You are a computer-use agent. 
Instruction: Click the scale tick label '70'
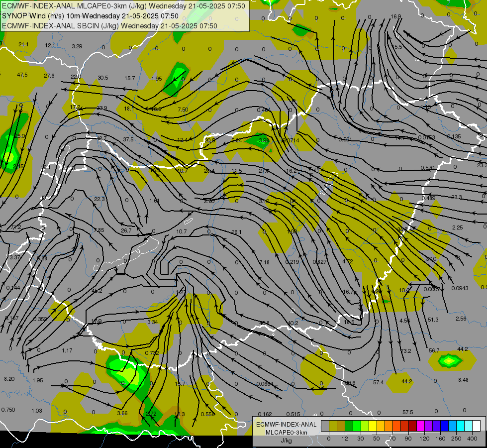392,439
